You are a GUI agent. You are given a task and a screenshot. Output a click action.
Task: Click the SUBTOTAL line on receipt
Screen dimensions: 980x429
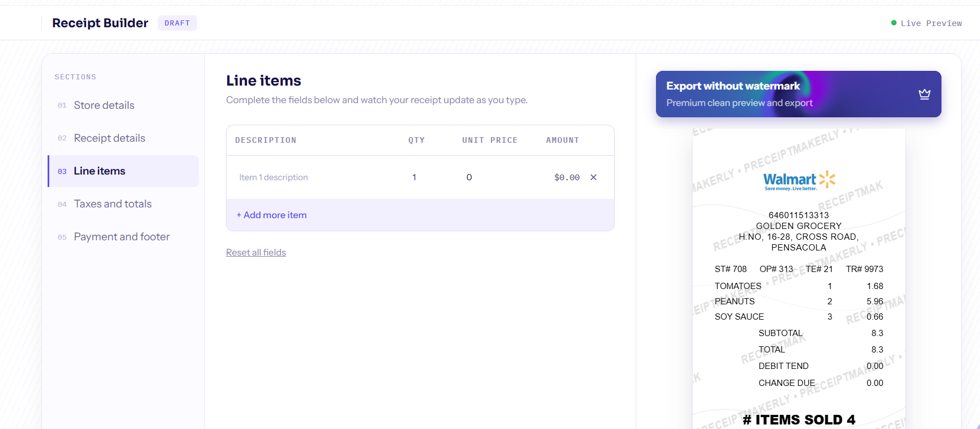click(x=821, y=333)
